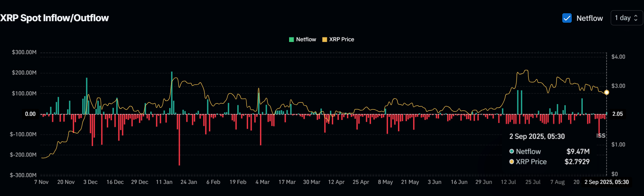The width and height of the screenshot is (644, 196).
Task: Click the 30 Mar date label
Action: point(312,182)
